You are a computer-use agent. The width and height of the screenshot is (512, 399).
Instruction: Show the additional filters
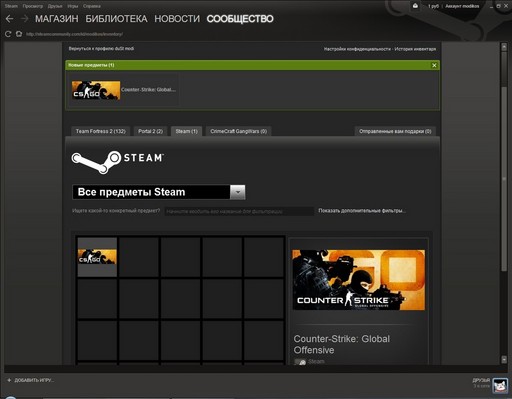[x=362, y=211]
